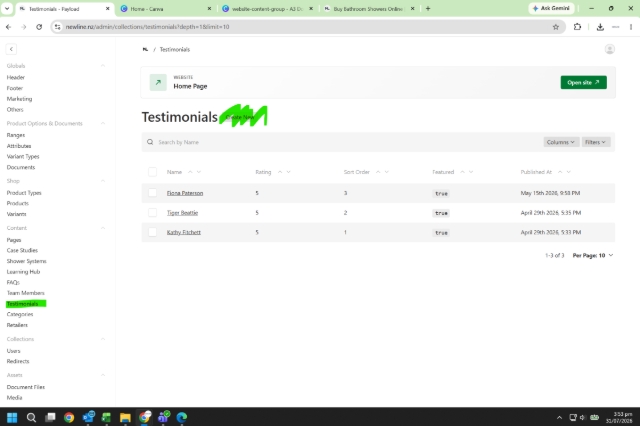Click the dashboard home logo in breadcrumb
The width and height of the screenshot is (640, 426).
[x=145, y=49]
